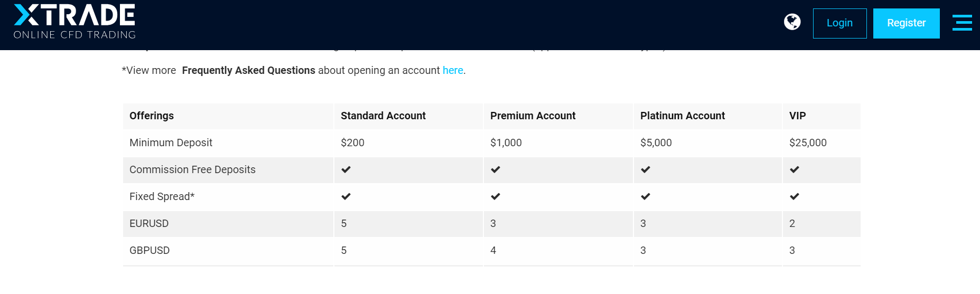Click Standard Account Commission Free Deposits checkmark
This screenshot has width=980, height=294.
click(346, 169)
